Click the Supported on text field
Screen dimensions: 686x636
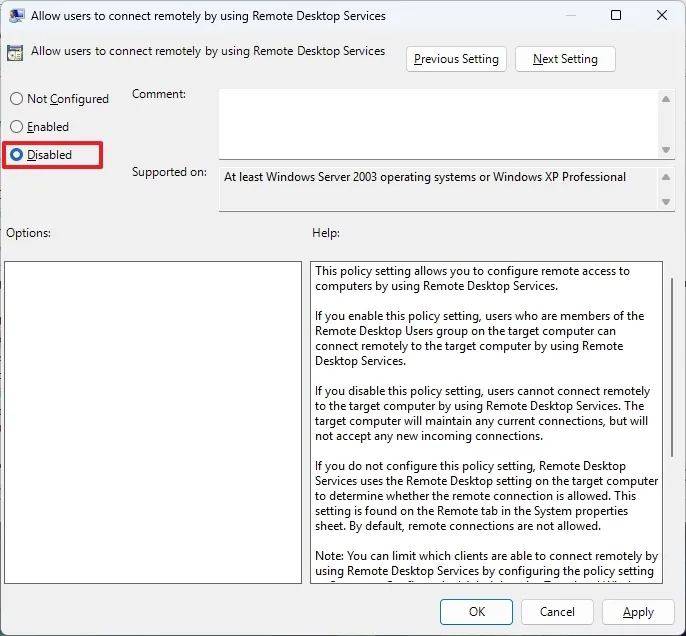[x=438, y=189]
